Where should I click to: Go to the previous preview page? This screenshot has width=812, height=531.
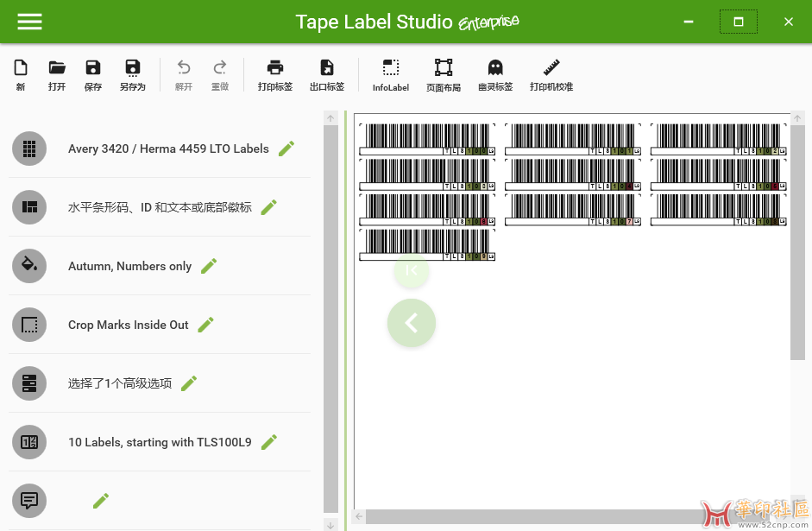point(412,323)
